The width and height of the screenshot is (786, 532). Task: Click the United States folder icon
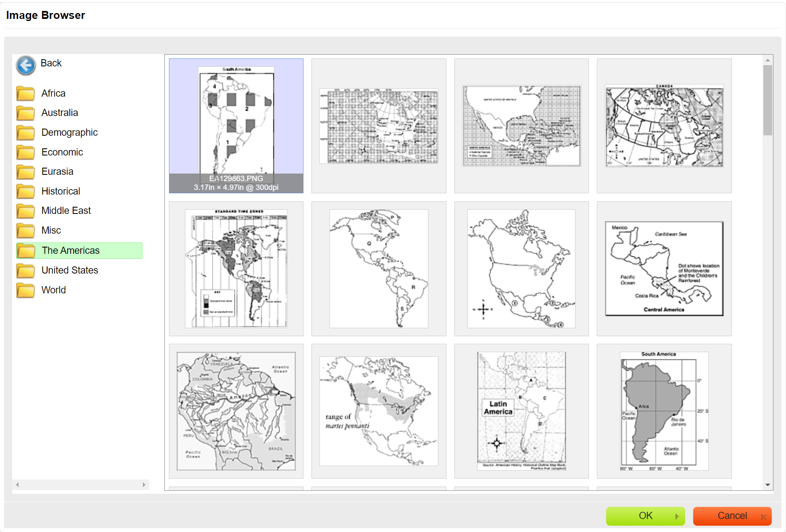pyautogui.click(x=26, y=271)
